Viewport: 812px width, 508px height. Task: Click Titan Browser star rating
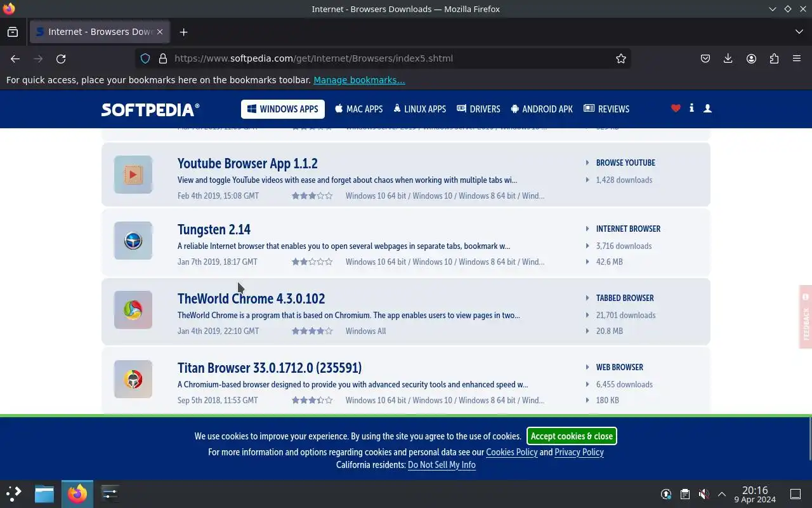pyautogui.click(x=312, y=400)
